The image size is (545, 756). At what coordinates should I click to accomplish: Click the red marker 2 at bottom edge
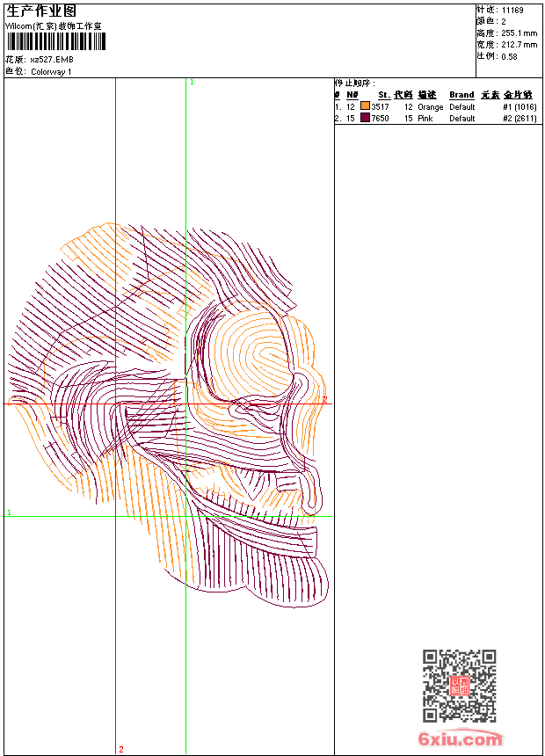click(121, 749)
